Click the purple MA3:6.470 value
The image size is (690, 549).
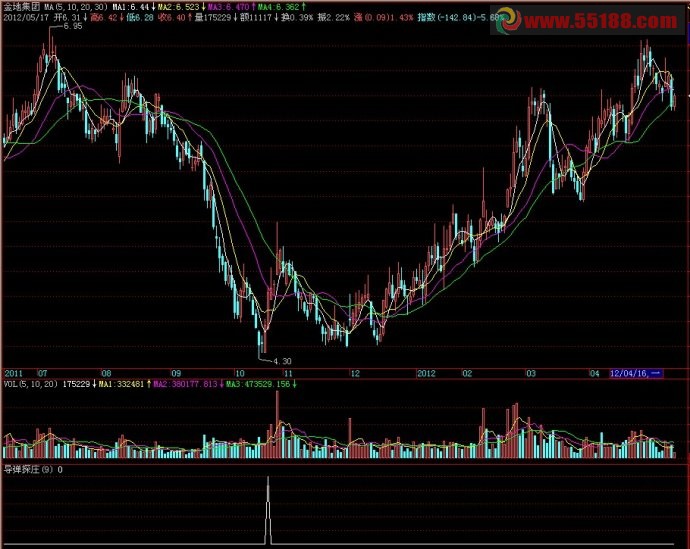click(228, 7)
